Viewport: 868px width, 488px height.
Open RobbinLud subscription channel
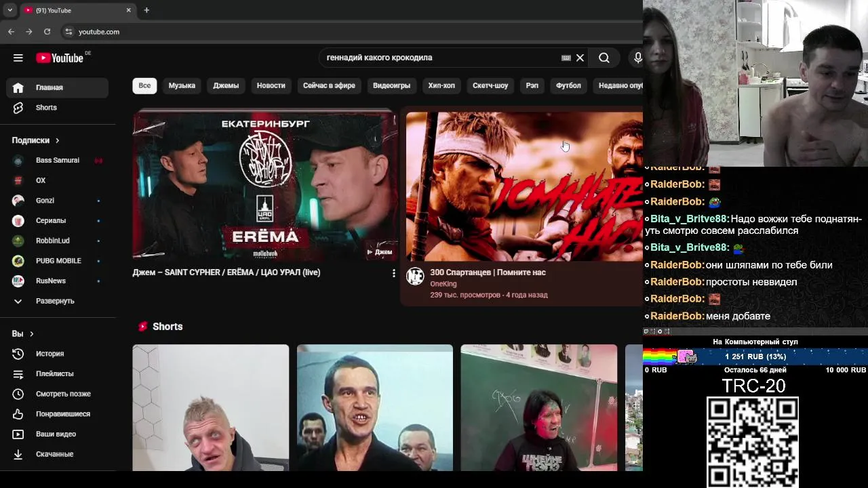point(57,241)
